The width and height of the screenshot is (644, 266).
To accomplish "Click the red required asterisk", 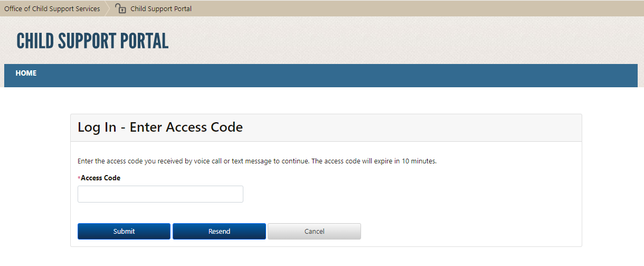I will pos(79,179).
